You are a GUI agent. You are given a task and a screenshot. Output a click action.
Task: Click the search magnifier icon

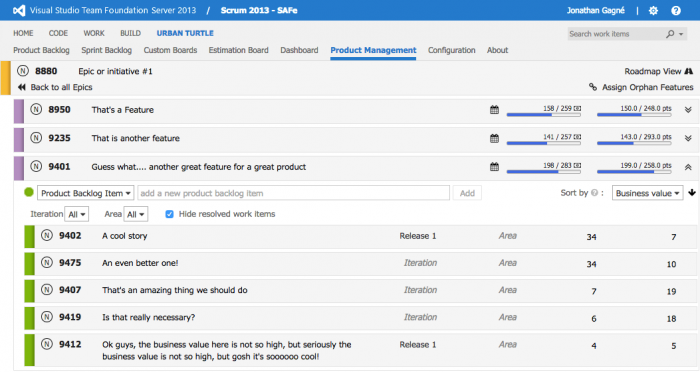[x=670, y=34]
